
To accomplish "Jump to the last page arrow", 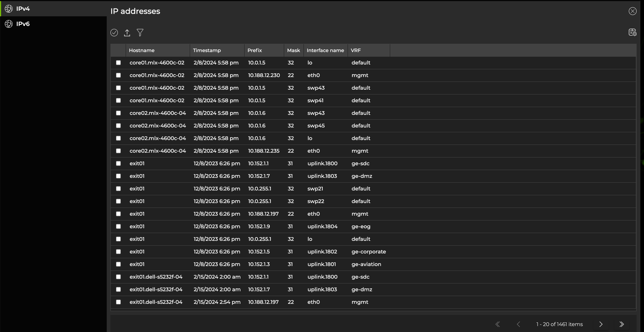I will tap(621, 324).
